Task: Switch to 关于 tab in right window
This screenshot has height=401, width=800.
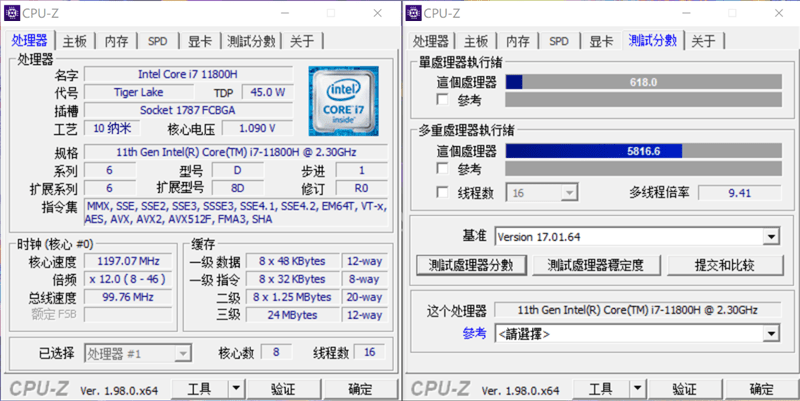Action: tap(703, 41)
